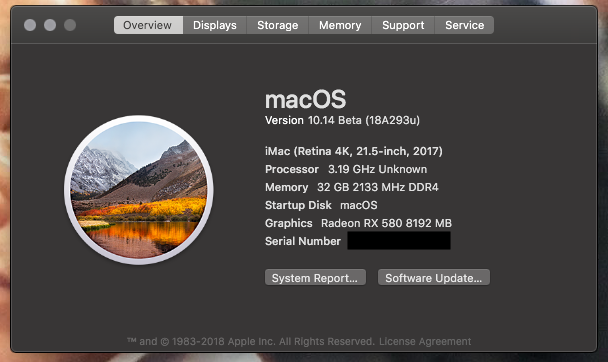Open the Storage tab
Viewport: 608px width, 362px height.
[x=278, y=25]
